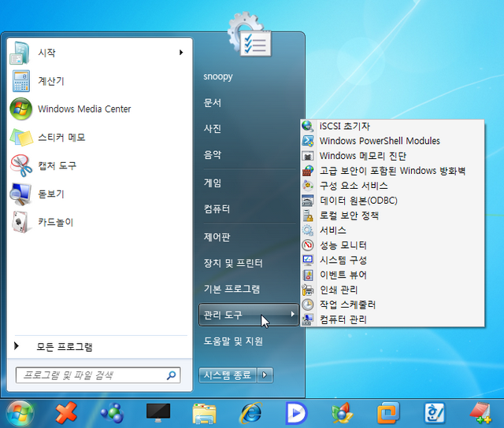Select 'iSCSI 초기자' text in submenu
This screenshot has height=428, width=504.
pos(345,126)
